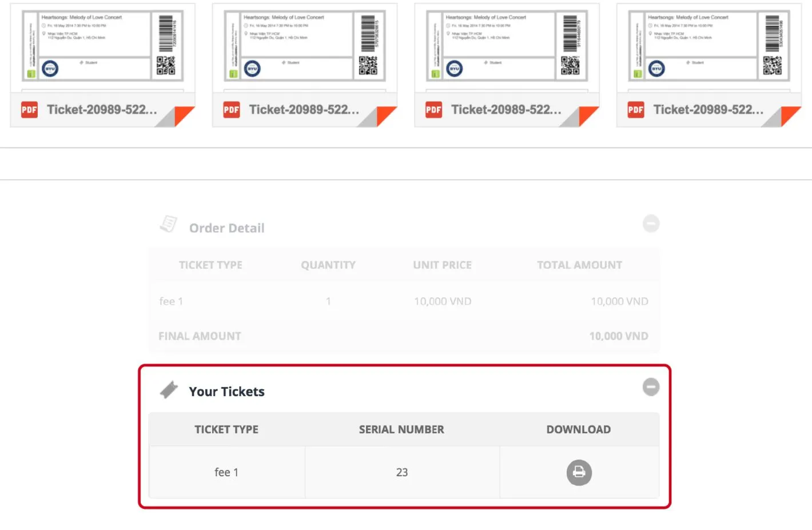Collapse the Your Tickets section
Viewport: 812px width, 530px height.
(x=651, y=387)
